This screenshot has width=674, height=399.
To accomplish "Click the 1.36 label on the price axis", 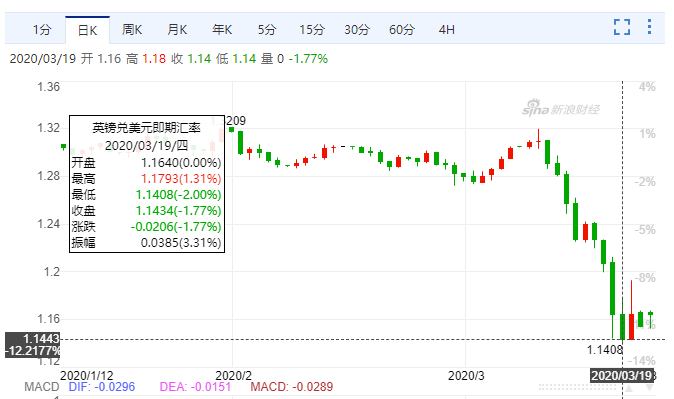I will pyautogui.click(x=49, y=87).
